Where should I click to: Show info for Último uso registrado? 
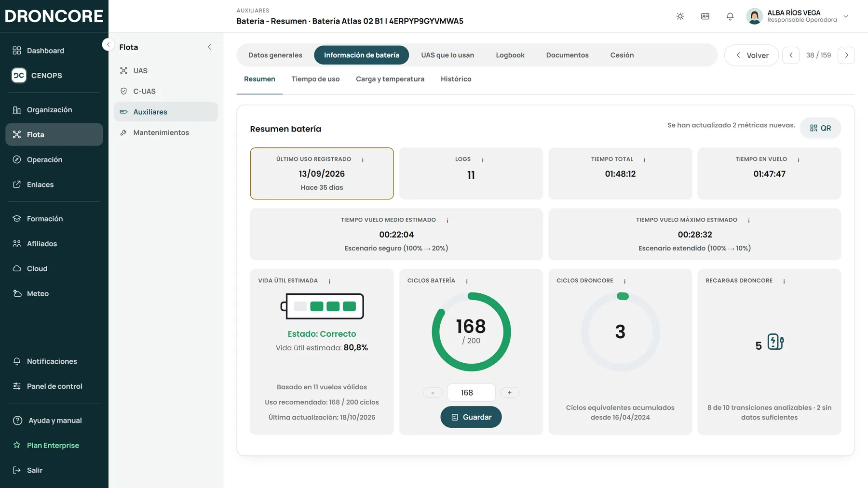tap(363, 159)
